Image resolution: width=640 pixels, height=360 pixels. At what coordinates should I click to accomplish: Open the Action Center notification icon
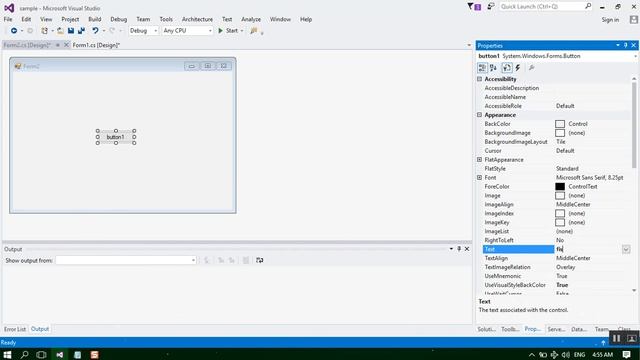627,354
